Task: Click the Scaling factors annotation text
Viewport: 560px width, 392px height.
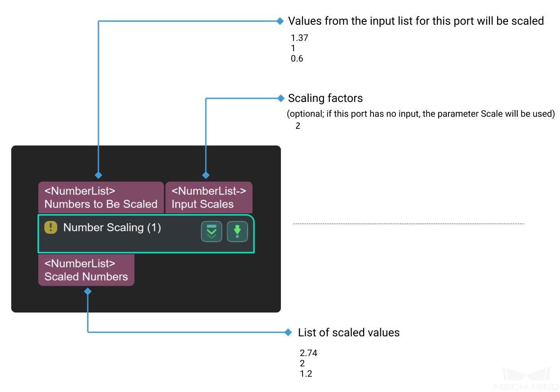Action: (x=325, y=98)
